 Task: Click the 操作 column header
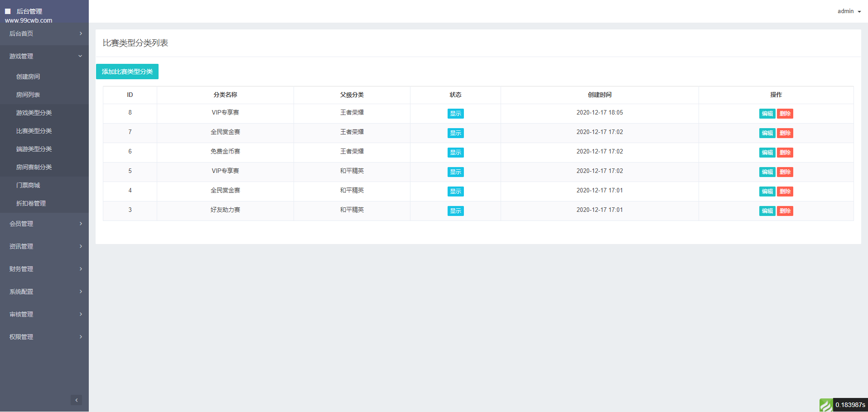pyautogui.click(x=776, y=95)
